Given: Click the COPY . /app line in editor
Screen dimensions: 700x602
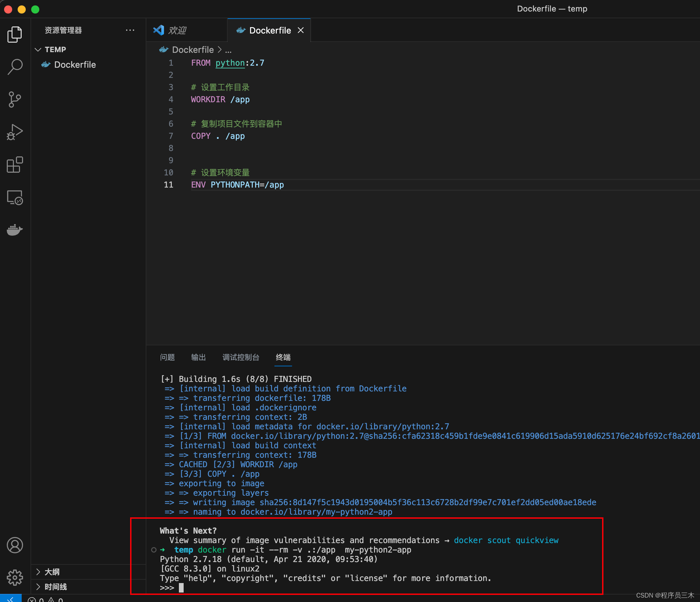Looking at the screenshot, I should [218, 136].
